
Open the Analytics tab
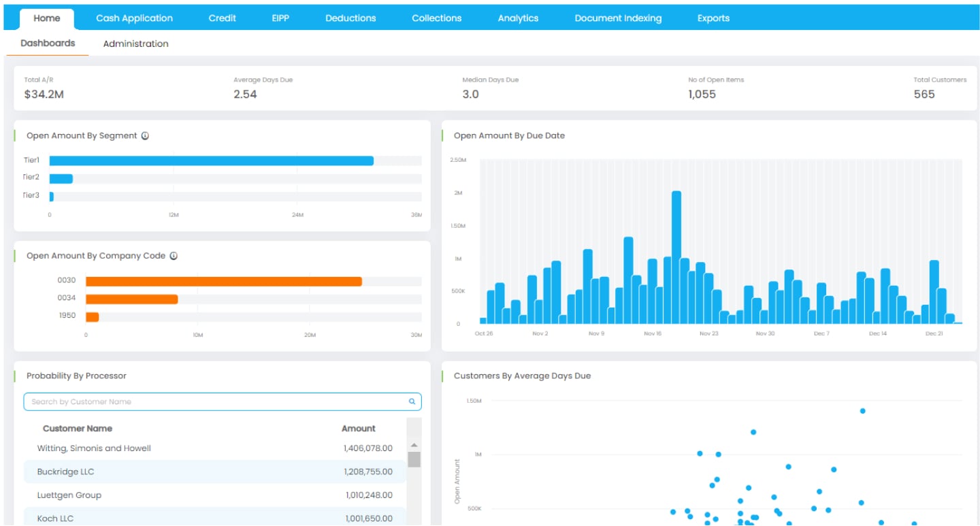[518, 18]
